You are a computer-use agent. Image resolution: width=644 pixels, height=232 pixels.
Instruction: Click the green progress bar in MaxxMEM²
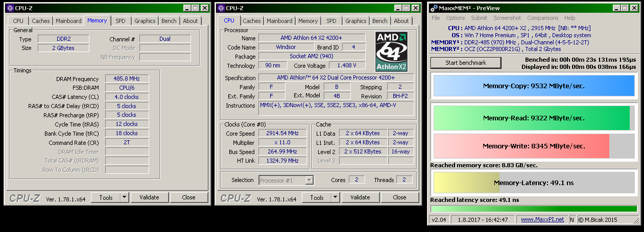534,209
